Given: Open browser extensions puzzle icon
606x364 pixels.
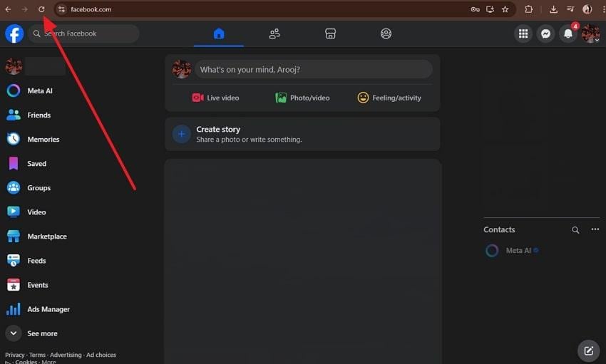Looking at the screenshot, I should (529, 9).
